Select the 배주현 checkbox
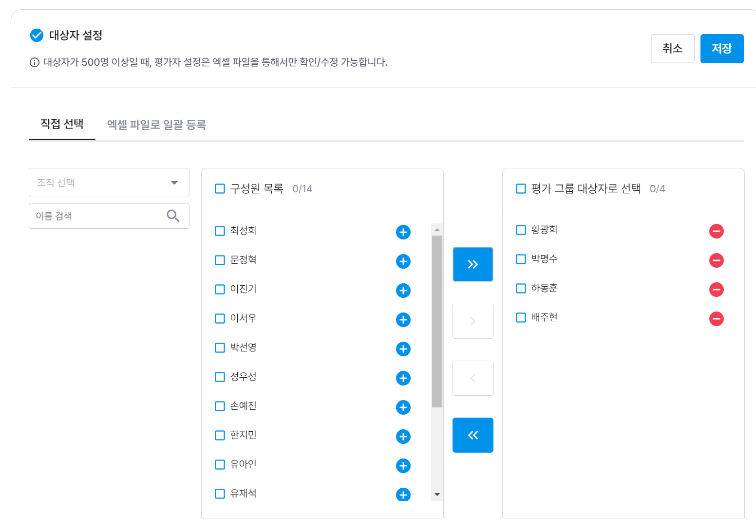Image resolution: width=756 pixels, height=532 pixels. [521, 317]
